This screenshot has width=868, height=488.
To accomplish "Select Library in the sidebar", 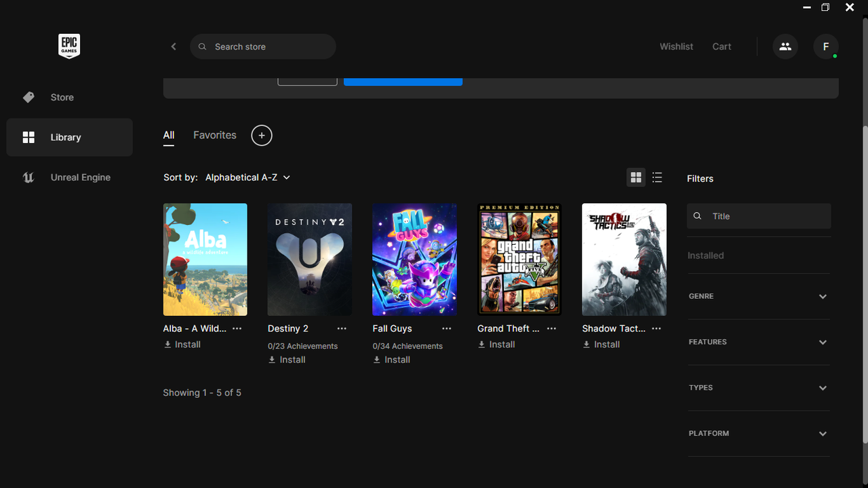I will coord(69,138).
